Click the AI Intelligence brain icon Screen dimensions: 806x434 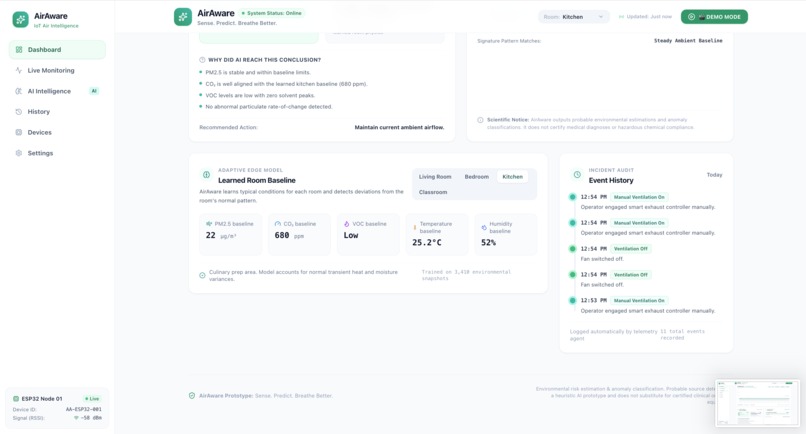point(19,91)
